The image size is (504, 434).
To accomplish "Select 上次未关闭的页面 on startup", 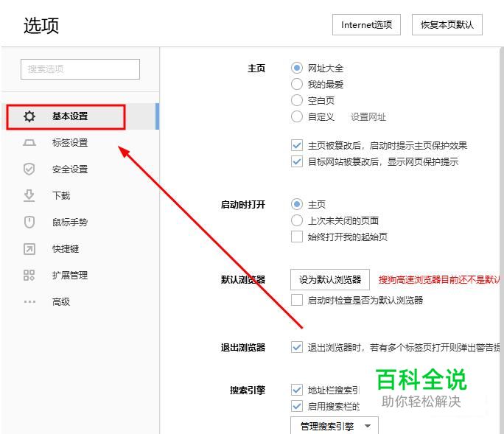I will [x=297, y=220].
